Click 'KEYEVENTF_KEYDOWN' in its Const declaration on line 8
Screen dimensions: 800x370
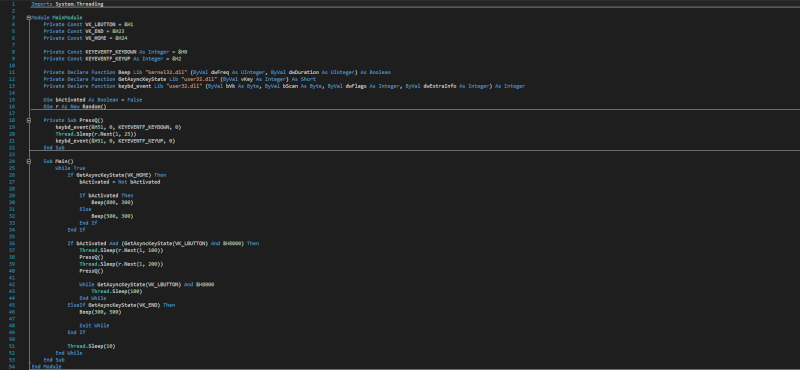coord(110,52)
